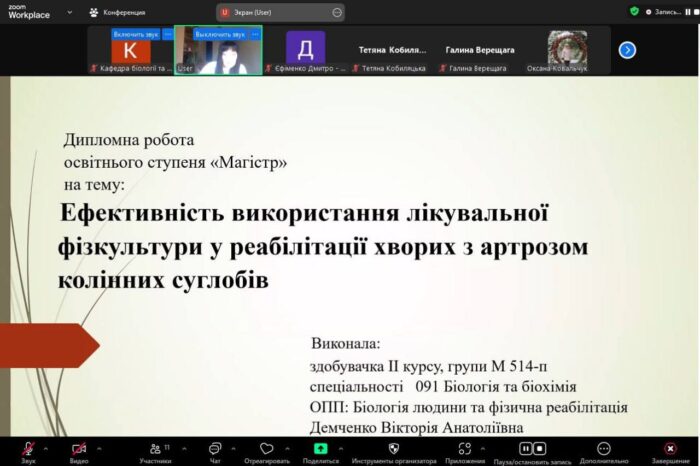Viewport: 700px width, 466px height.
Task: Open the Дополнительно more options menu
Action: (x=603, y=449)
